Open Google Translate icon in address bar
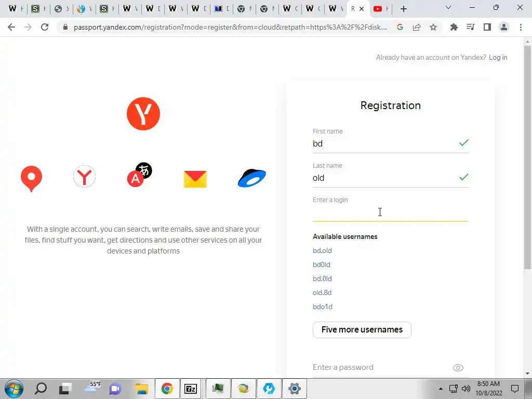The height and width of the screenshot is (399, 532). point(400,27)
